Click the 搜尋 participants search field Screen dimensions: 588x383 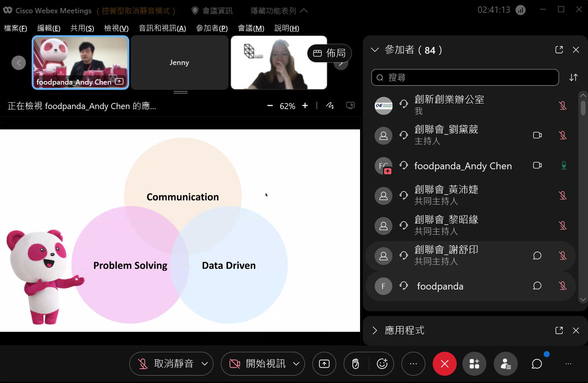(x=465, y=77)
